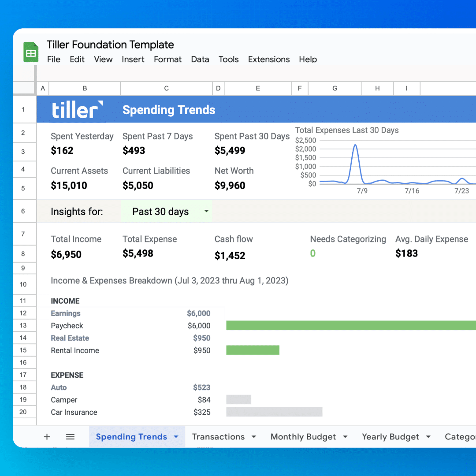Click the green Paycheck income bar

(x=351, y=325)
